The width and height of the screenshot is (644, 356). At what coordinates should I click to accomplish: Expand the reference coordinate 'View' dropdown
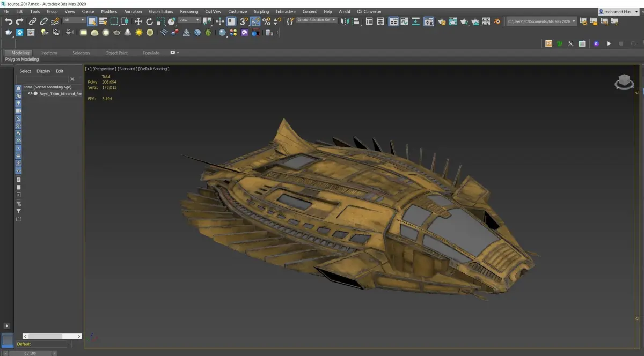(x=189, y=20)
